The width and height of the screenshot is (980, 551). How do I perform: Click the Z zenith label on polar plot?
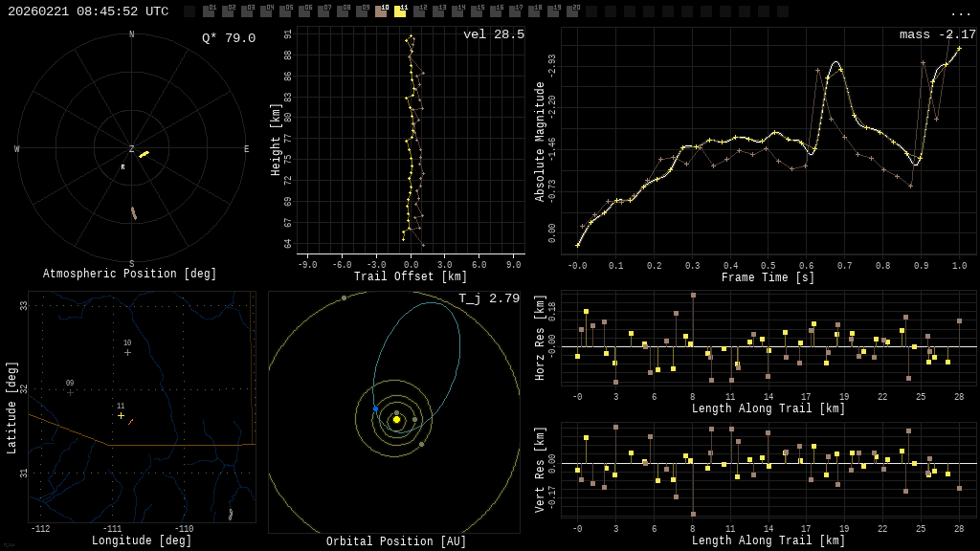pyautogui.click(x=131, y=148)
